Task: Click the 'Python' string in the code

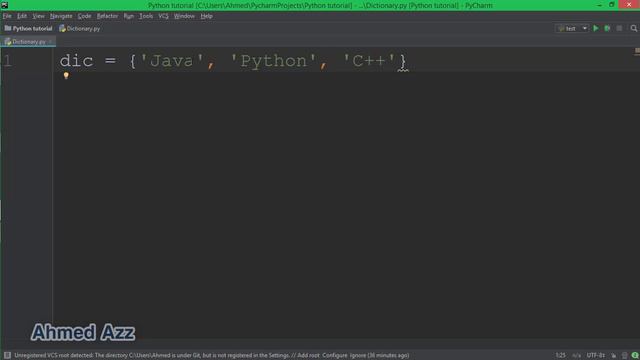Action: click(273, 61)
